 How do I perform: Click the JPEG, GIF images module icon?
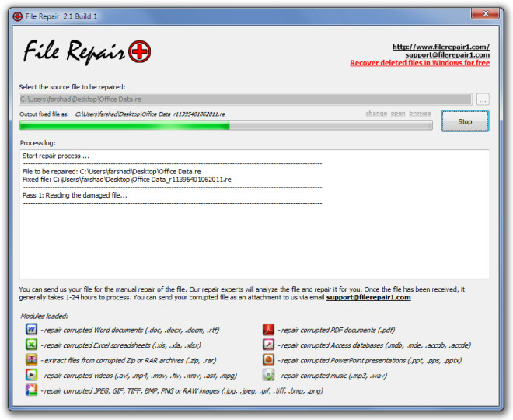31,390
